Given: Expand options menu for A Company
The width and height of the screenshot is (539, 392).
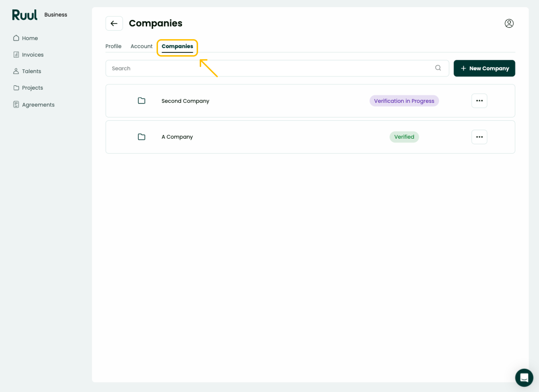Looking at the screenshot, I should tap(479, 137).
